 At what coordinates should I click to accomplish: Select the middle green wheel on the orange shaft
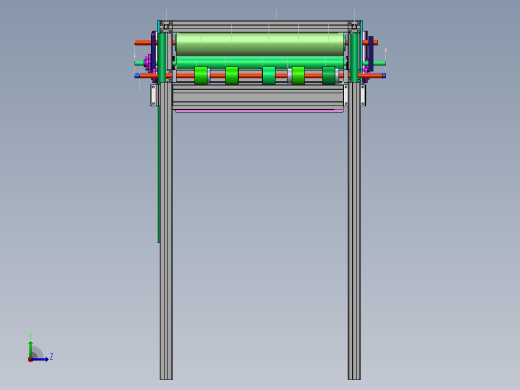[269, 75]
